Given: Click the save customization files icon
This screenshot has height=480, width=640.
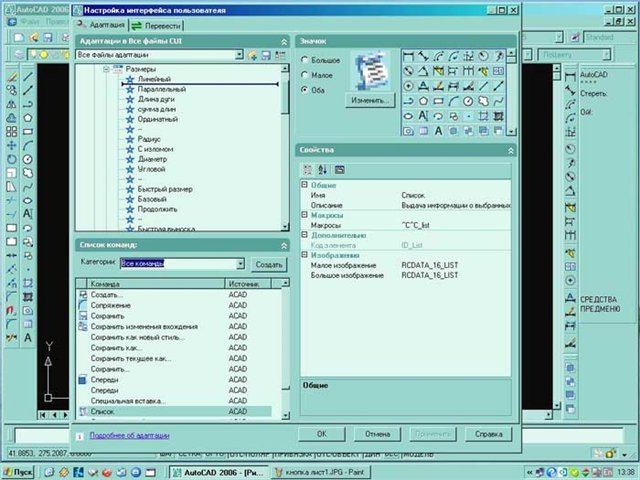Looking at the screenshot, I should 266,55.
